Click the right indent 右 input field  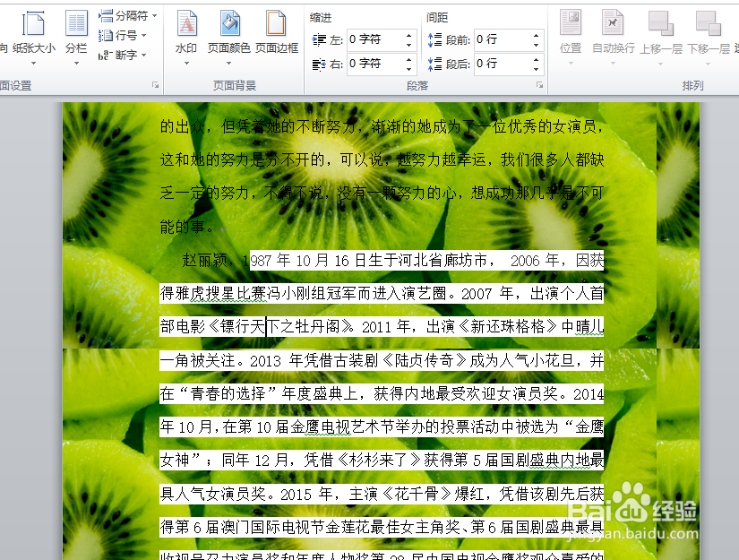pos(375,64)
